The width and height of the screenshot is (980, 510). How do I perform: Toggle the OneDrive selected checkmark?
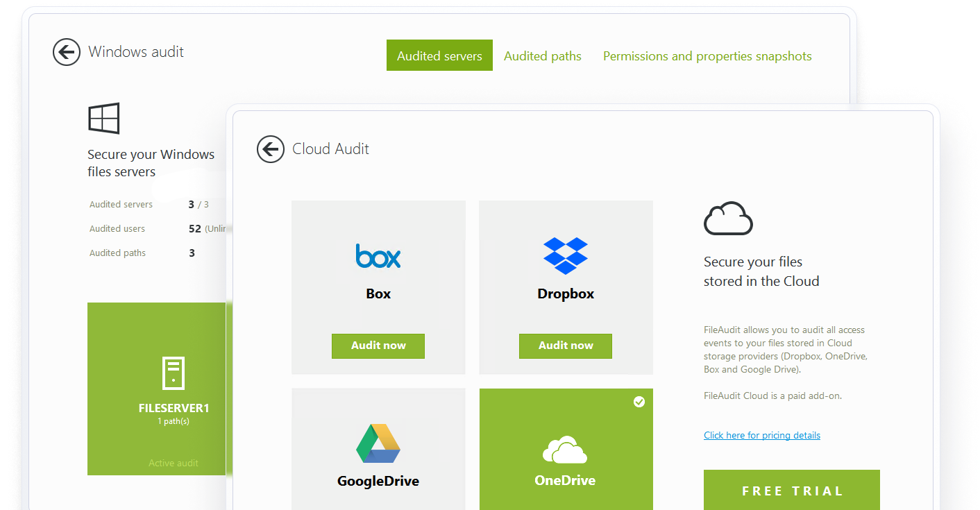[639, 402]
